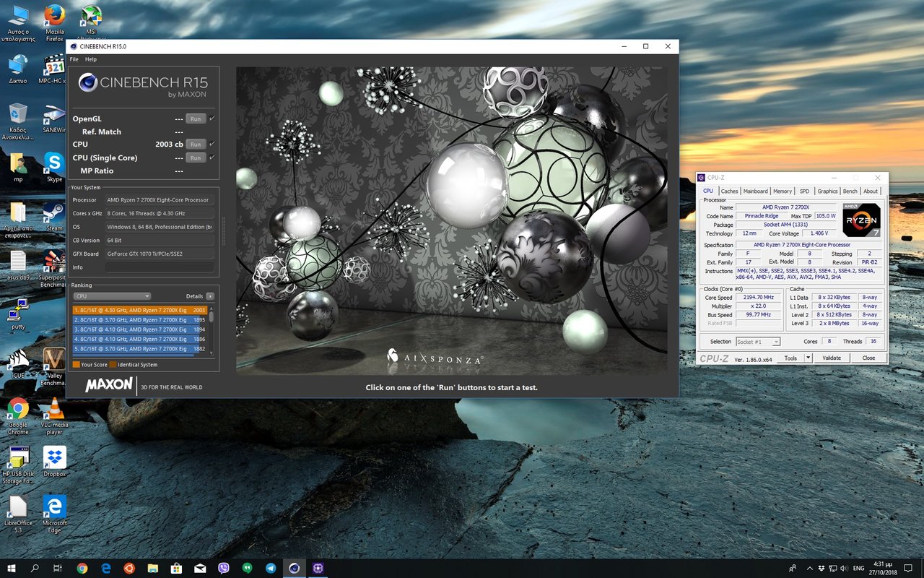Switch to Cinebench in the taskbar
The width and height of the screenshot is (924, 578).
[x=294, y=569]
